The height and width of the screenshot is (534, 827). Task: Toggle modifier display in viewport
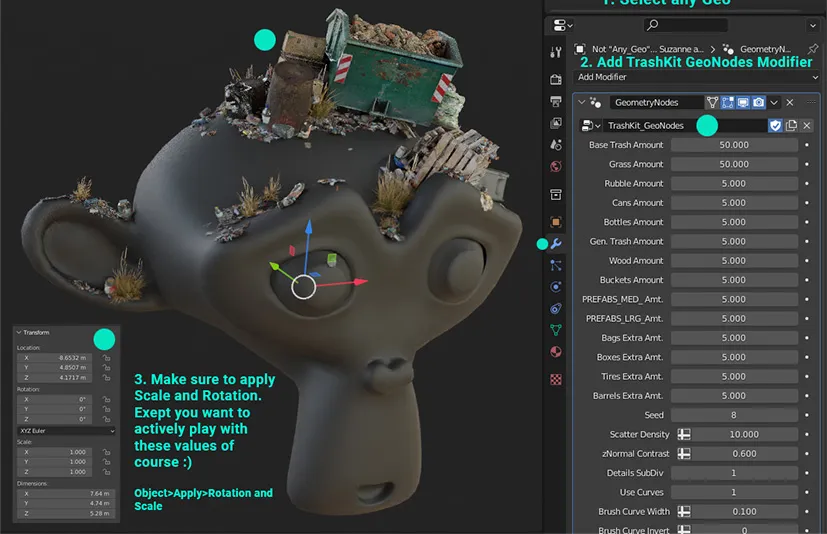(743, 102)
